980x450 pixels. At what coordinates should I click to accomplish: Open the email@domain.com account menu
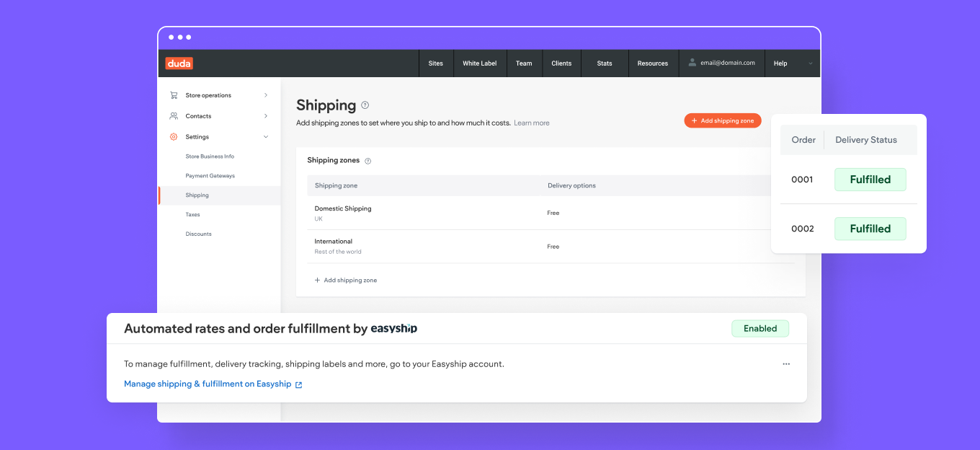click(x=721, y=63)
